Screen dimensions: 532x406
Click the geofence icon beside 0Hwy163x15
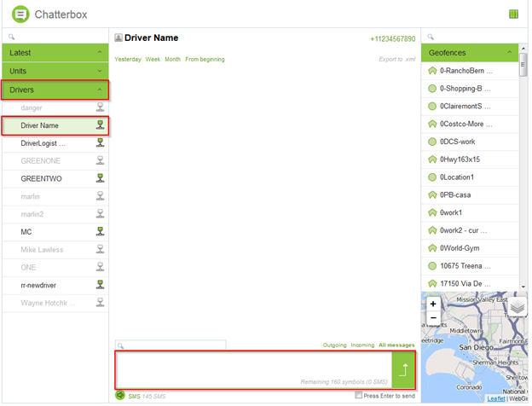tap(432, 159)
